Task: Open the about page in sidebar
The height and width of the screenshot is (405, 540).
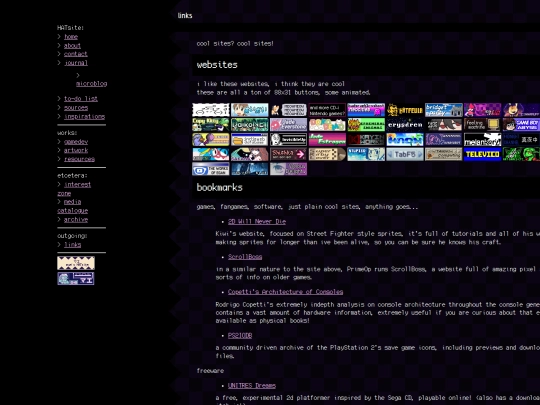Action: (x=72, y=45)
